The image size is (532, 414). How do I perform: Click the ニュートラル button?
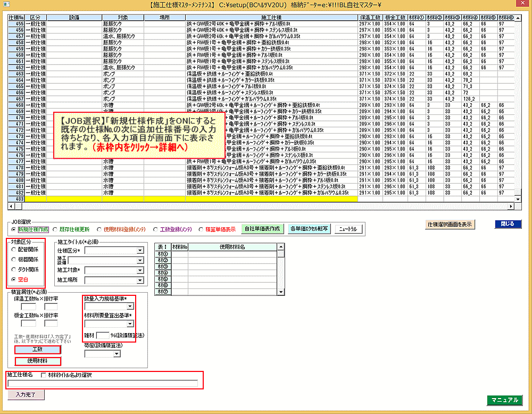pos(348,229)
